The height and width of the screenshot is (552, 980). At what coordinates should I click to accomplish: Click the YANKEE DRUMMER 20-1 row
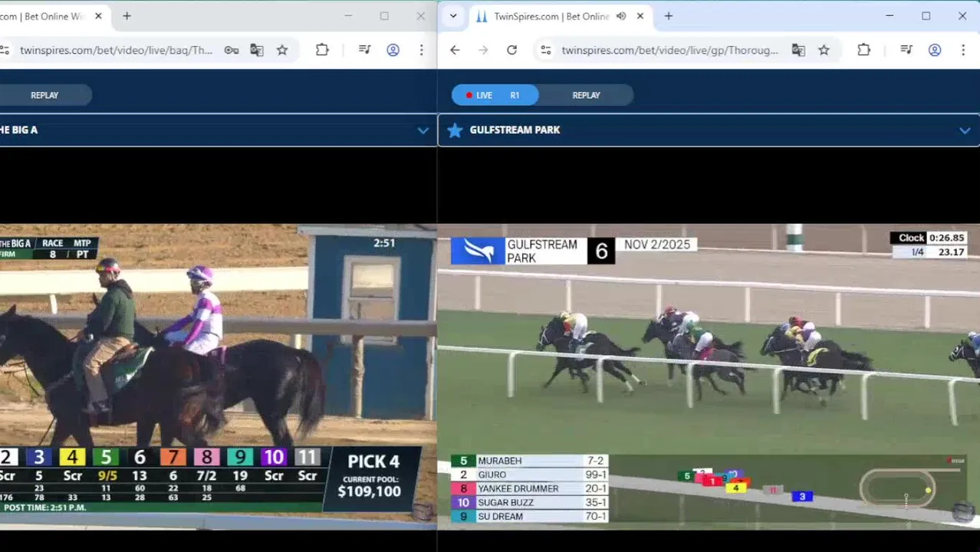pos(529,488)
